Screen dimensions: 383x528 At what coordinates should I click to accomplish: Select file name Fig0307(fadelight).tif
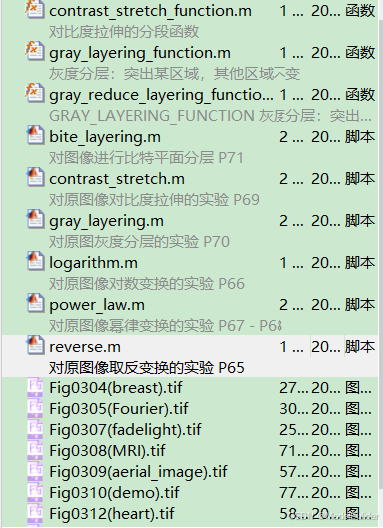point(125,430)
